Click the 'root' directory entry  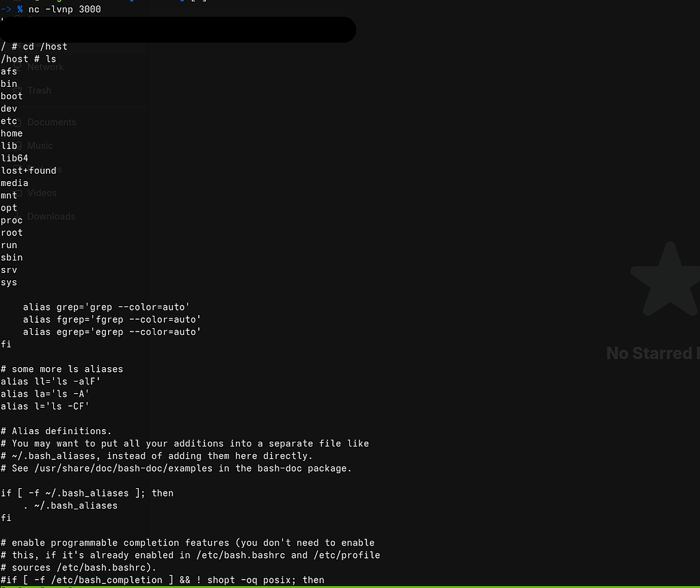pyautogui.click(x=12, y=232)
